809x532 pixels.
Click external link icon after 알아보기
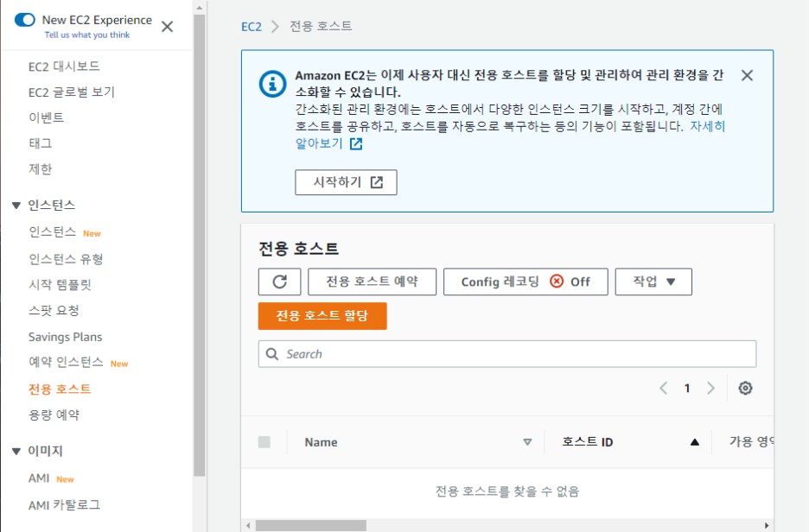click(356, 144)
